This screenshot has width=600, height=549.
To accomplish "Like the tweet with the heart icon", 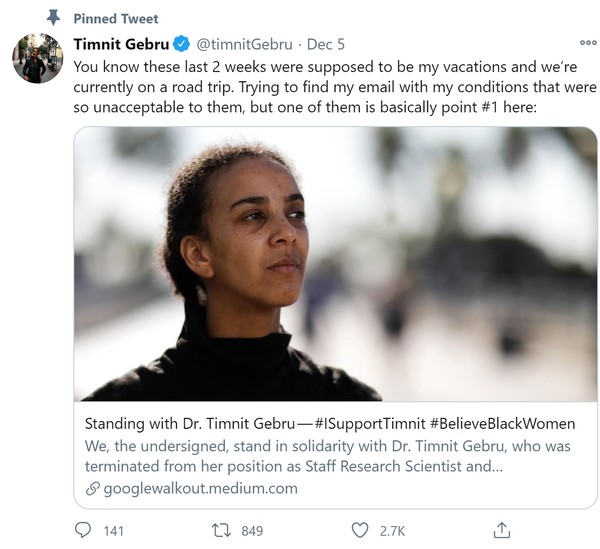I will tap(360, 530).
